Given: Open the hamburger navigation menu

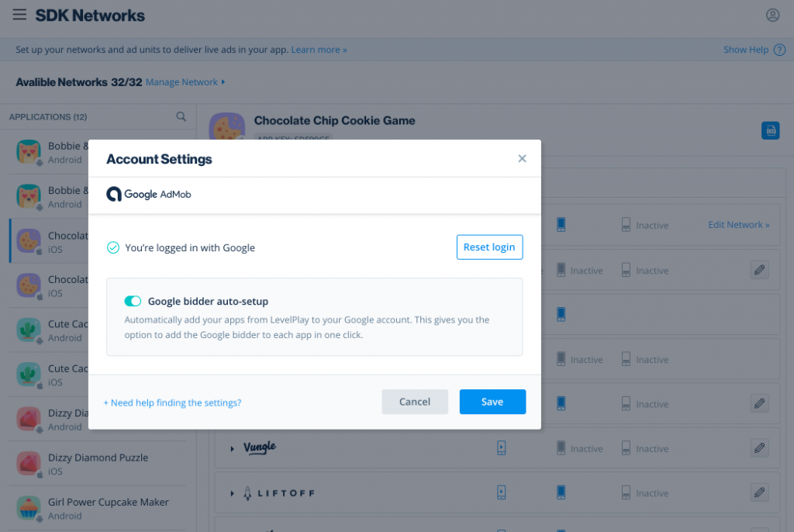Looking at the screenshot, I should point(19,14).
